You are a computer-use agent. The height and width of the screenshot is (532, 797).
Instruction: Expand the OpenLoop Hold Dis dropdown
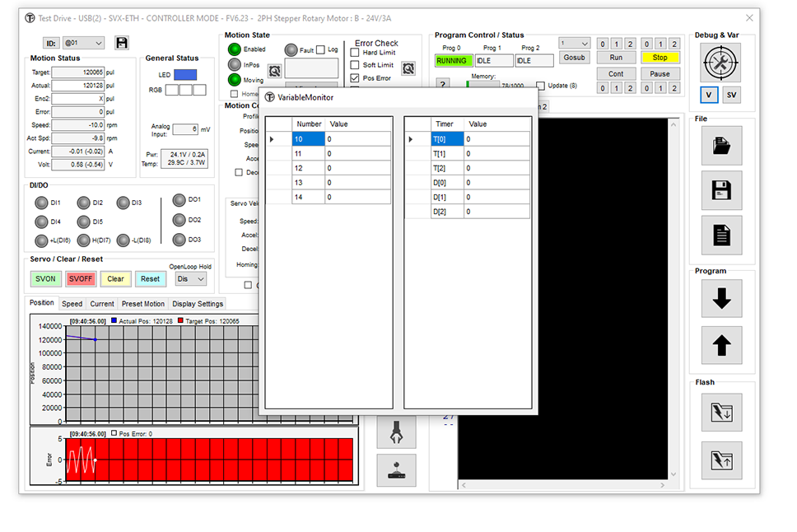191,279
